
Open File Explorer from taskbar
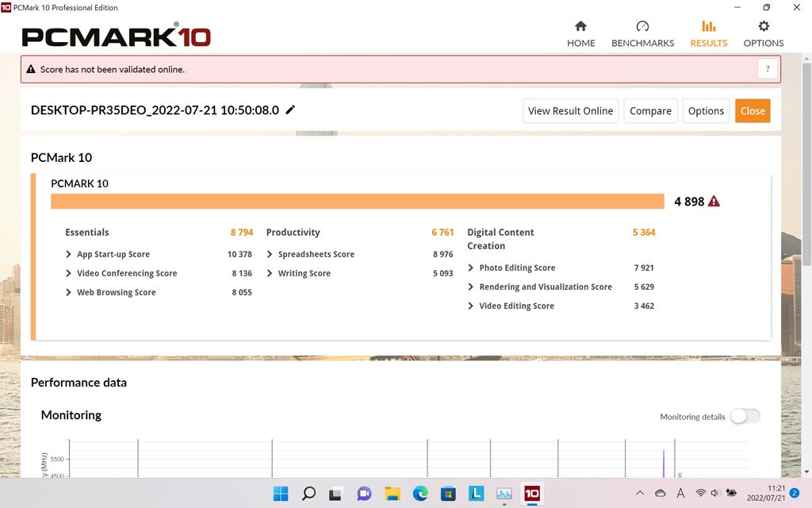392,494
